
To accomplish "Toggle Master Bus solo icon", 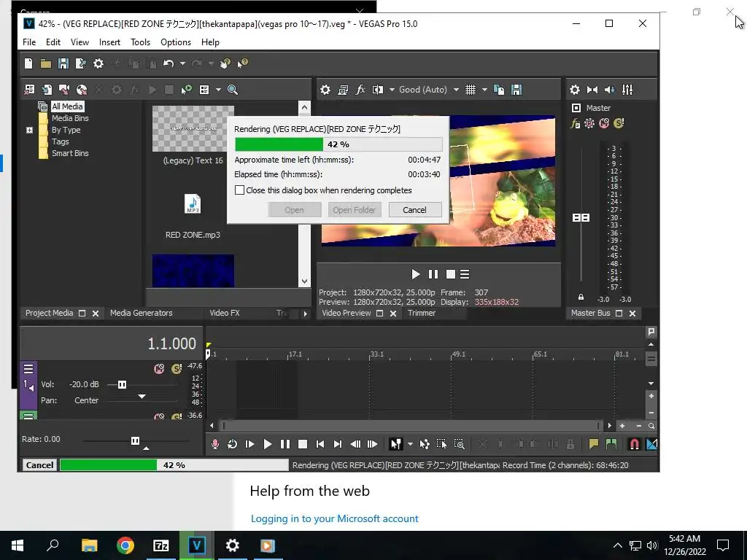I will [x=619, y=124].
